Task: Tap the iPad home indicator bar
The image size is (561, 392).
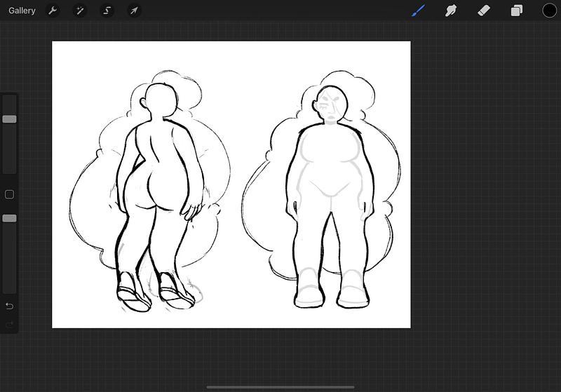Action: (x=280, y=387)
